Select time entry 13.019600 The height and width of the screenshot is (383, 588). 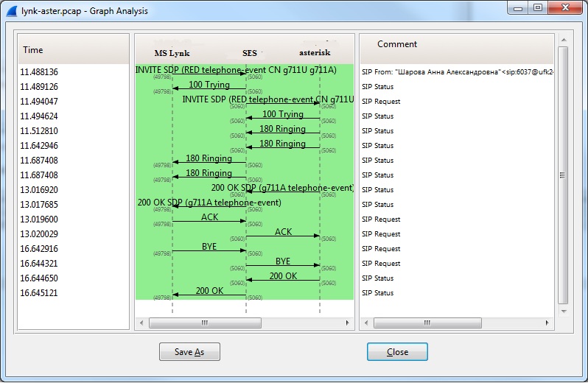(39, 219)
